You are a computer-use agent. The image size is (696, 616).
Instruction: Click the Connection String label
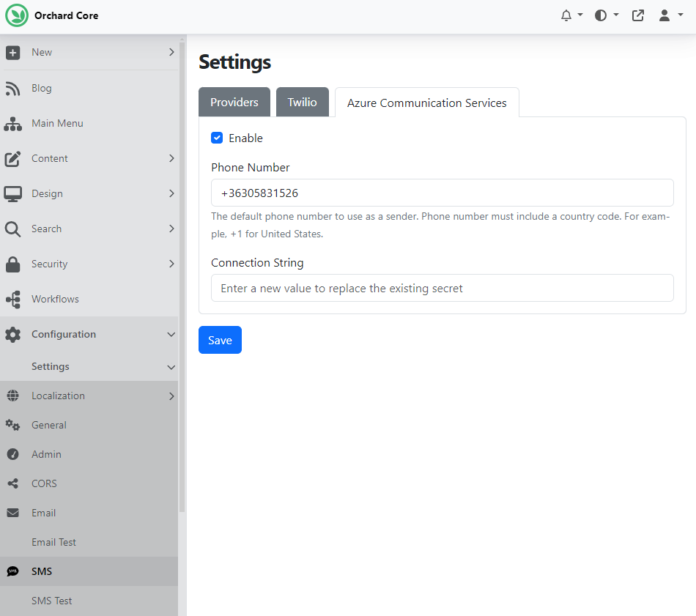pyautogui.click(x=257, y=263)
